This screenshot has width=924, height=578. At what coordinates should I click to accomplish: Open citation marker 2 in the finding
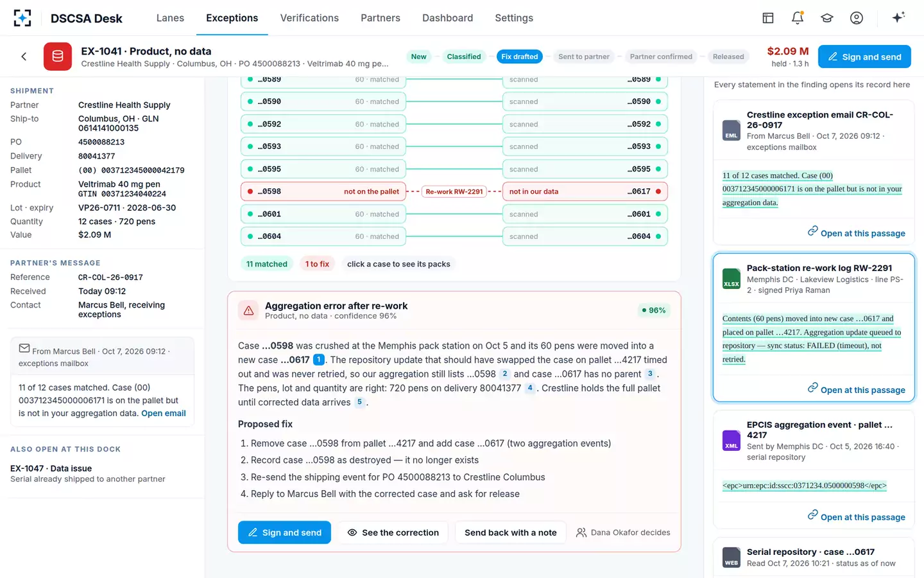[505, 374]
